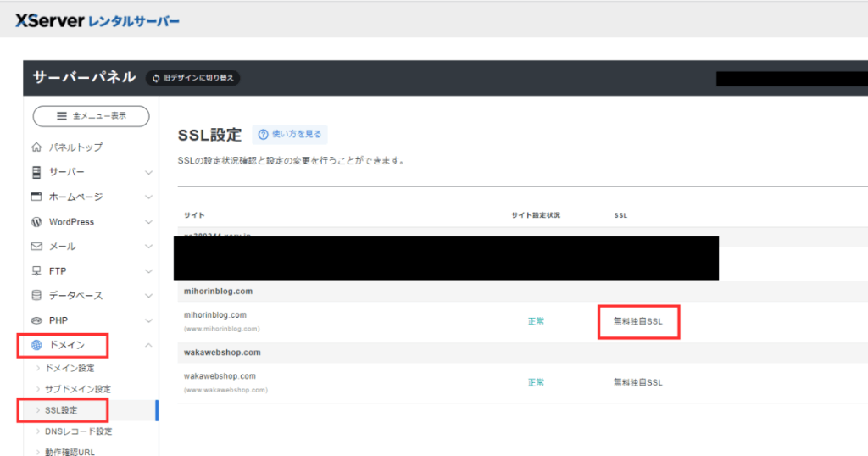Open the ドメイン設定 submenu item
This screenshot has width=868, height=456.
pyautogui.click(x=70, y=368)
